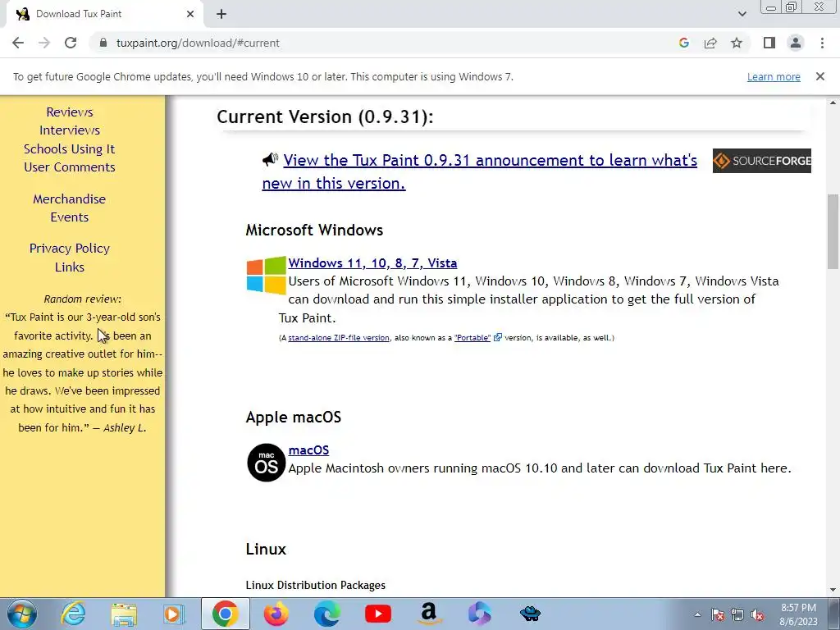Open the Learn more link in infobar

(x=774, y=76)
